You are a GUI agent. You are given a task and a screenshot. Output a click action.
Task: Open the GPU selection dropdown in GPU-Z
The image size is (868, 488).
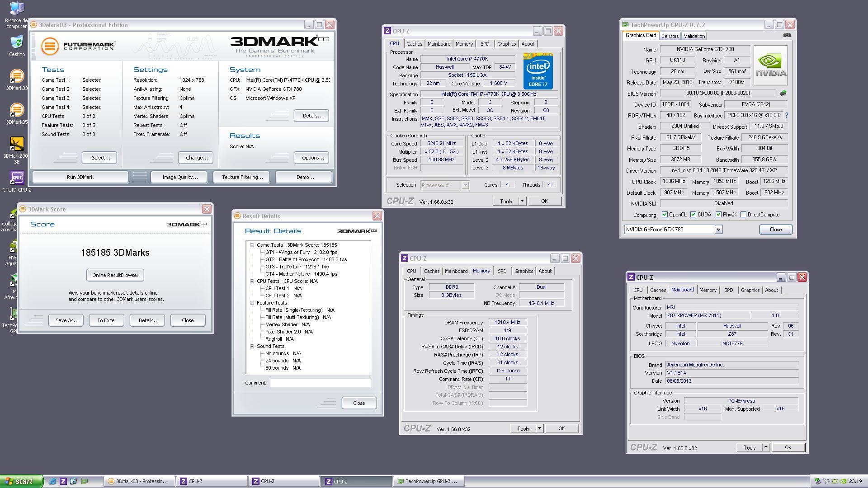point(718,230)
